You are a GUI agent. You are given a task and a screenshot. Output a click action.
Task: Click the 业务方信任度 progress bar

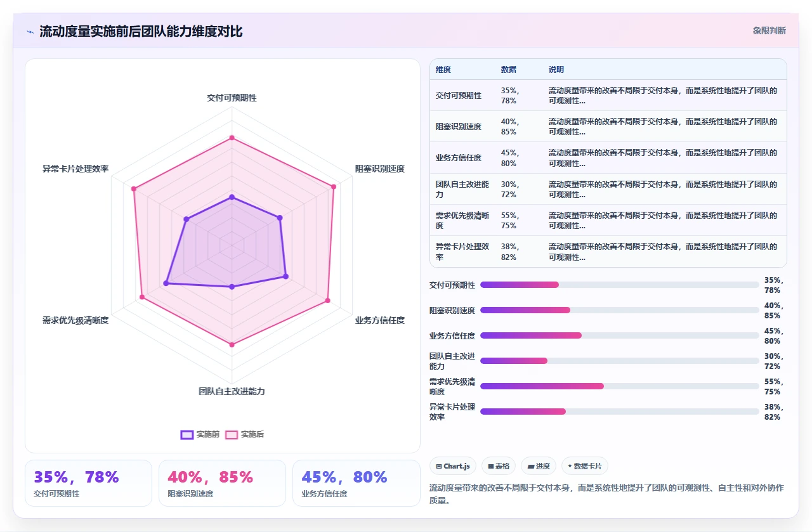pos(619,335)
